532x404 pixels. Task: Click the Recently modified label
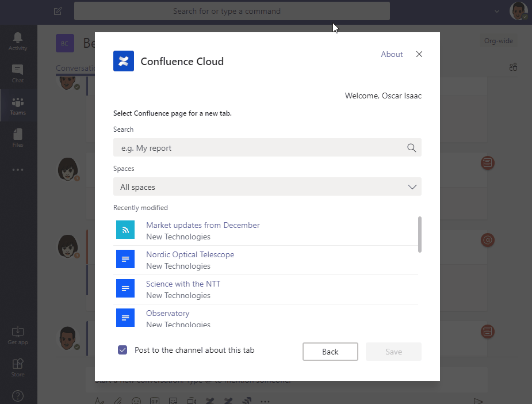(x=140, y=207)
